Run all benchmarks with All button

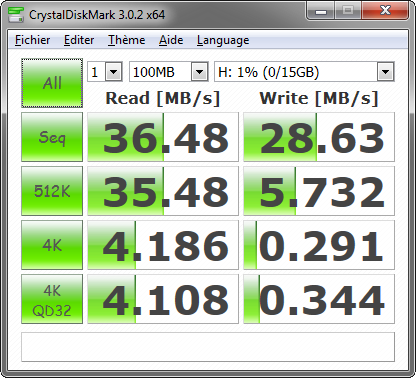52,83
